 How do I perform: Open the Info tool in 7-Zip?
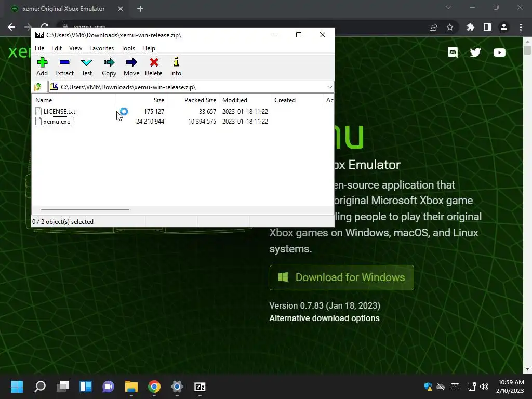tap(176, 66)
